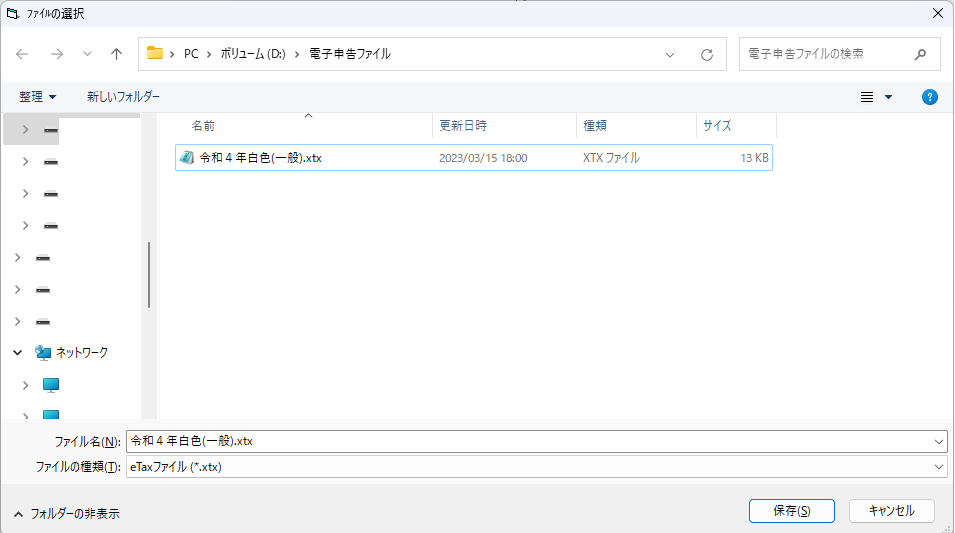Collapse the ネットワーク tree node
Screen dimensions: 955x533
pos(18,353)
